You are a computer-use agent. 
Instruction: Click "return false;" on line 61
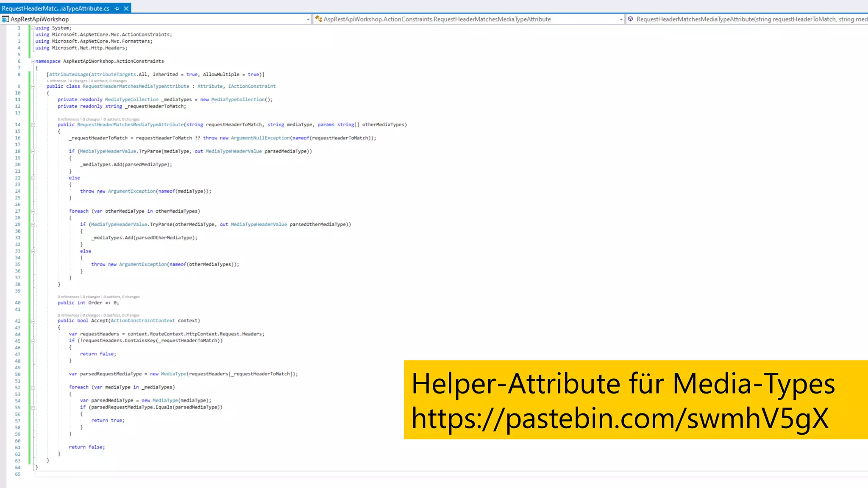tap(87, 447)
